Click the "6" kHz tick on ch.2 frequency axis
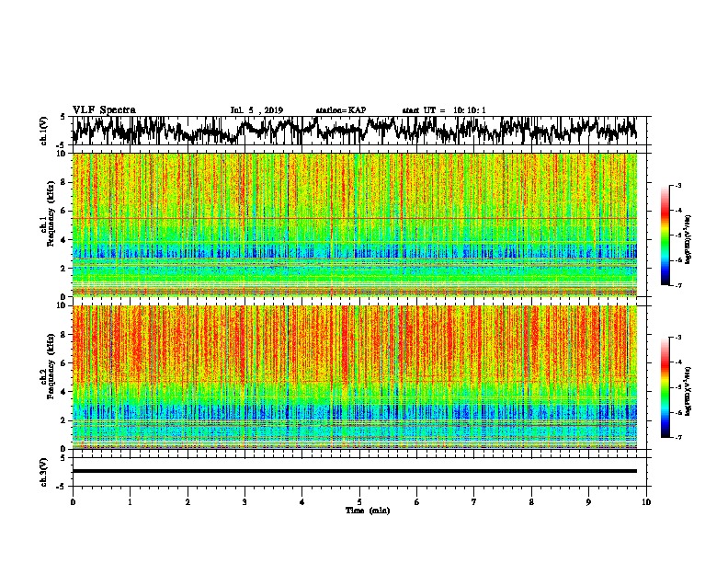 pyautogui.click(x=63, y=363)
